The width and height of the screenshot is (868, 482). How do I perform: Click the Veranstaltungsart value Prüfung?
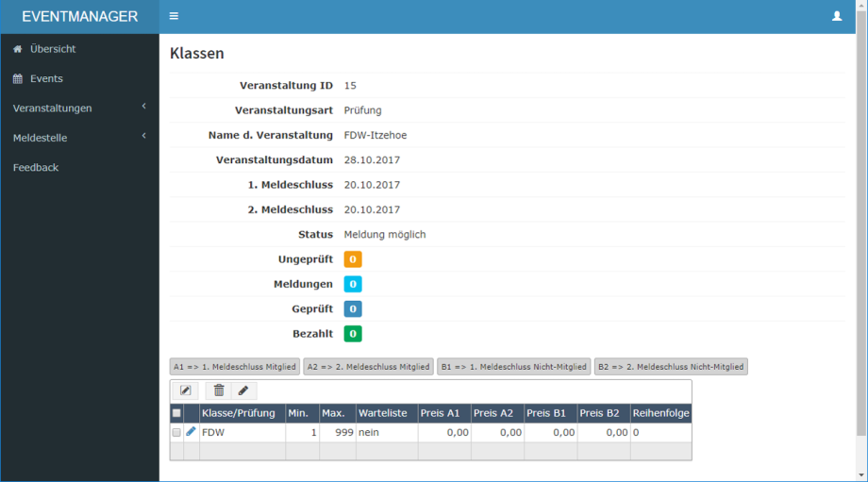[x=362, y=110]
